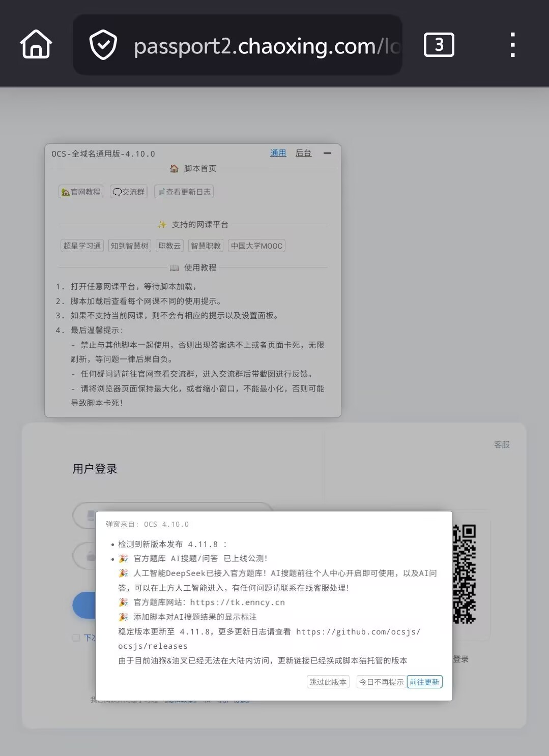Screen dimensions: 549x756
Task: Tap the site security shield icon
Action: (x=103, y=45)
